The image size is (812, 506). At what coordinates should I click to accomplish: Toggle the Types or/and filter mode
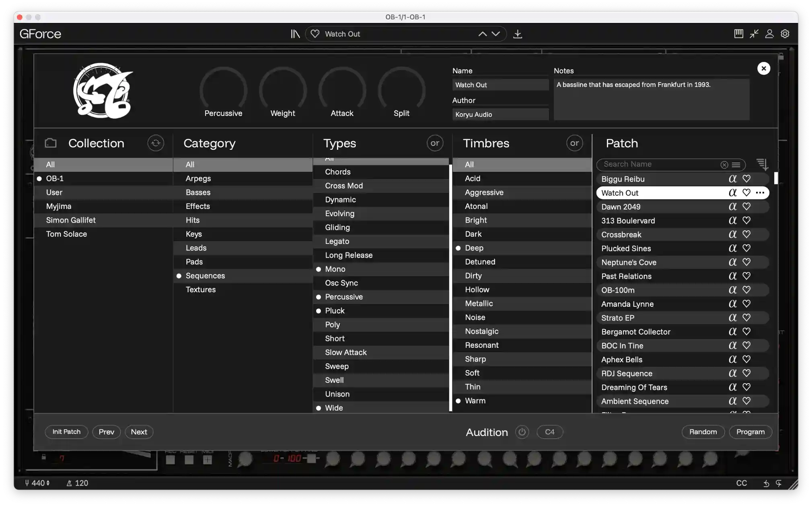tap(435, 143)
